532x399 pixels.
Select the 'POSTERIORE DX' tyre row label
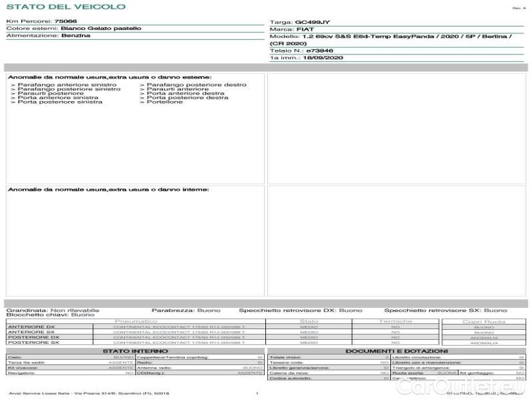34,338
